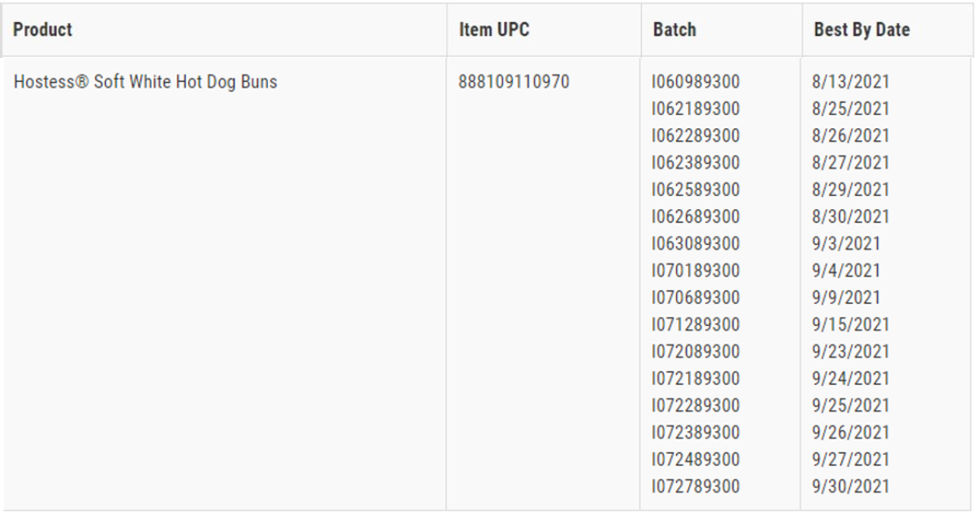Click the Batch column header
Screen dimensions: 980x512
click(675, 29)
